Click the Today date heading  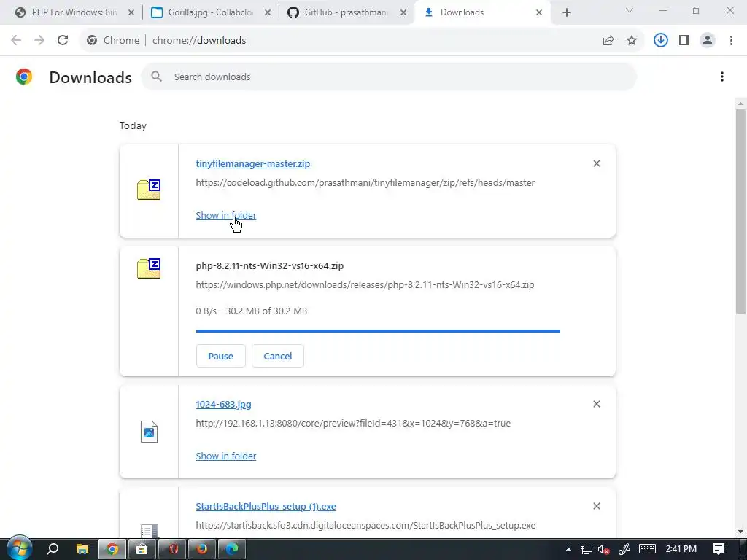click(x=133, y=125)
